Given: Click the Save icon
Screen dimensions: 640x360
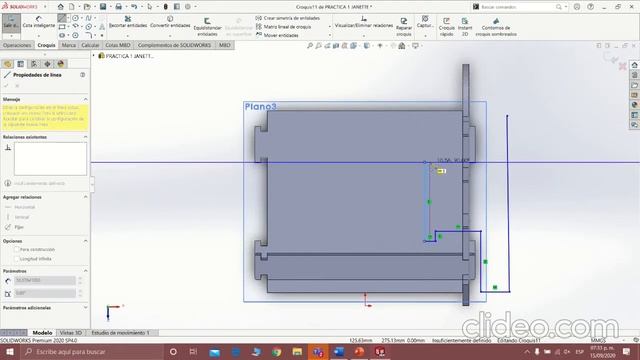Looking at the screenshot, I should point(103,7).
